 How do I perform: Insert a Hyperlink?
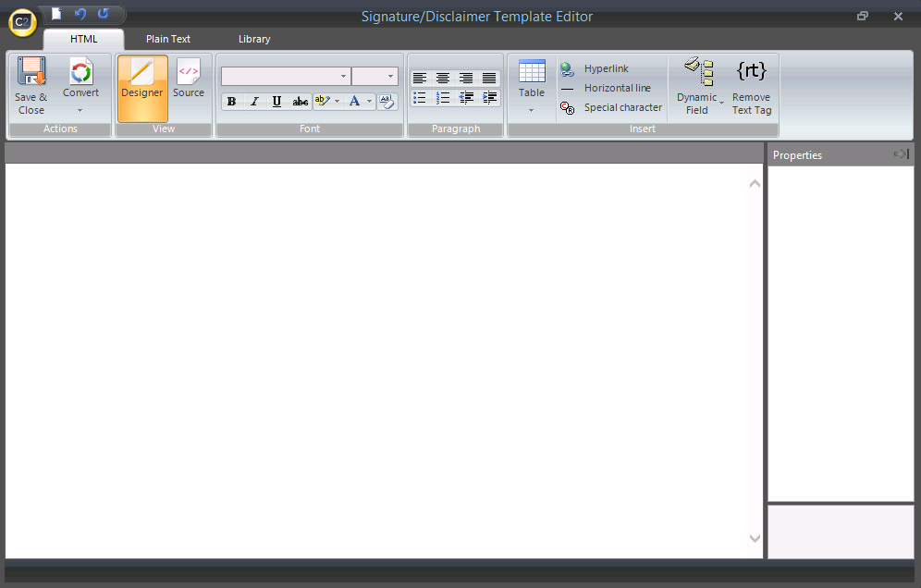coord(595,68)
